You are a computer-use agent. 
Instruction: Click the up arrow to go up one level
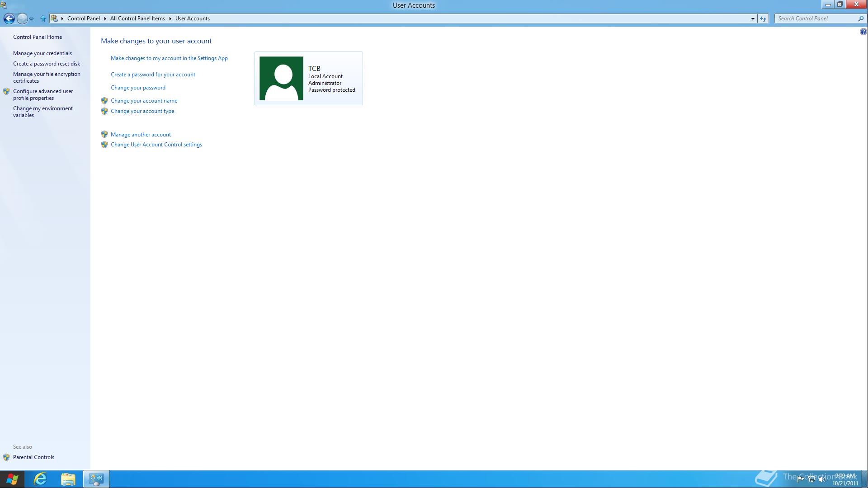click(43, 19)
